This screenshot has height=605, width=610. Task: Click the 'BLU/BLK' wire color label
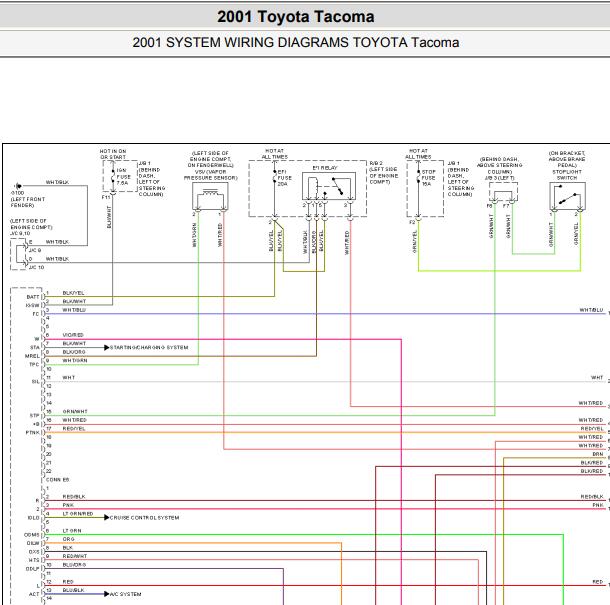[x=74, y=590]
